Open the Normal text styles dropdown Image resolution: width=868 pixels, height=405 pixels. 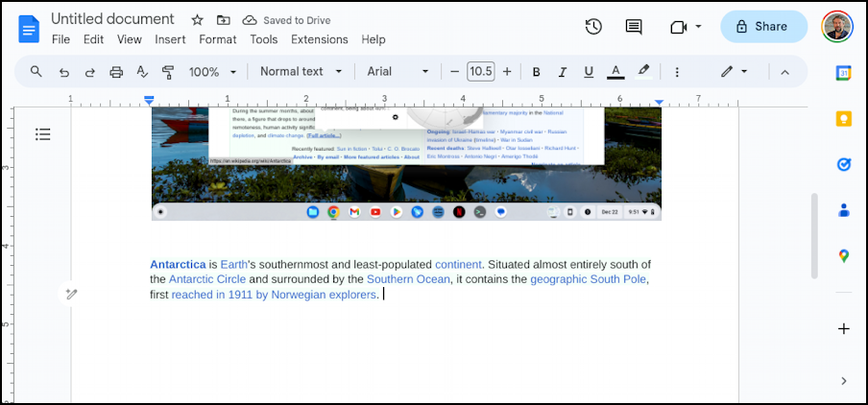tap(301, 71)
